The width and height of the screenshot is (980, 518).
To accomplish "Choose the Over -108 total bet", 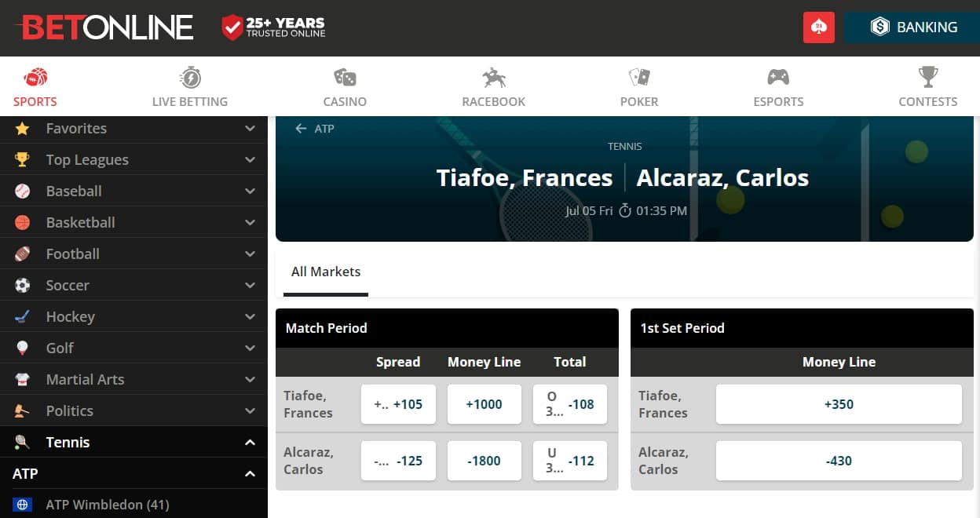I will coord(570,404).
